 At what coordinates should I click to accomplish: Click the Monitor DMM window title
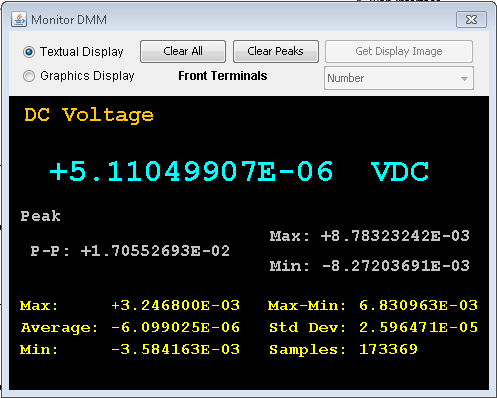69,20
